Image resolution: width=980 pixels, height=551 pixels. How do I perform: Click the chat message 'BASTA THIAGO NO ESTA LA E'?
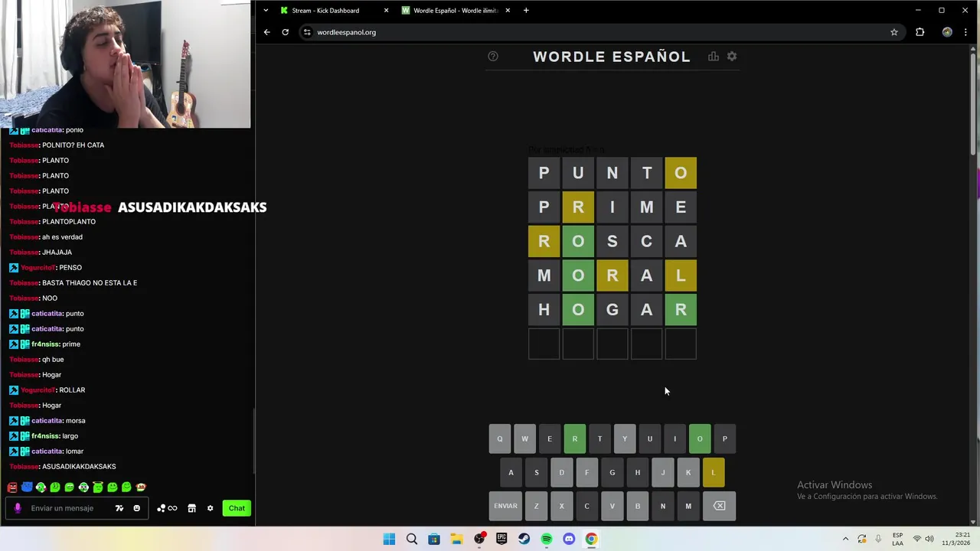[90, 282]
